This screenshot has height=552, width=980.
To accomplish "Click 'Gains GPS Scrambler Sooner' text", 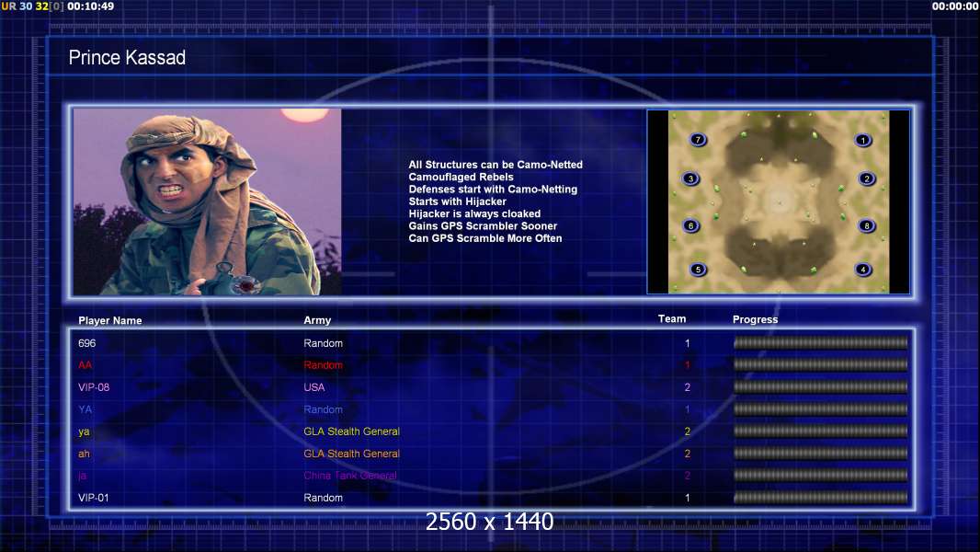I will click(483, 225).
